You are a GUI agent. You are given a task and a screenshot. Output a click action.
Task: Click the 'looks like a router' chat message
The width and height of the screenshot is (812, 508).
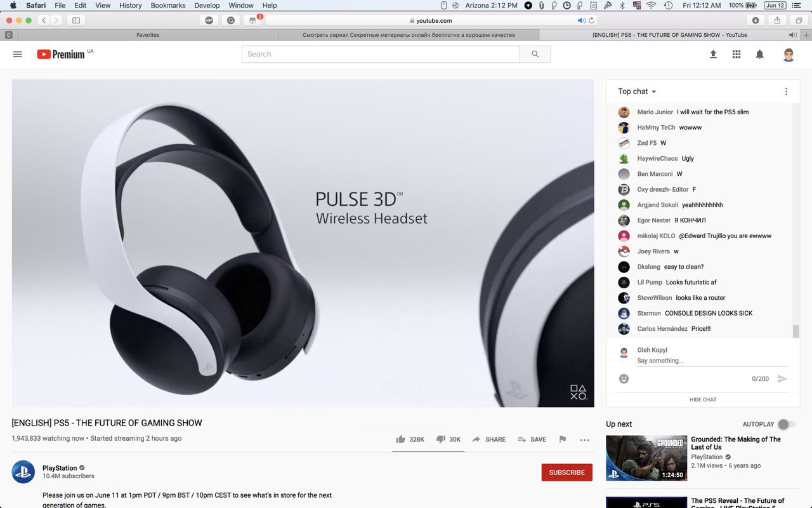click(x=700, y=298)
